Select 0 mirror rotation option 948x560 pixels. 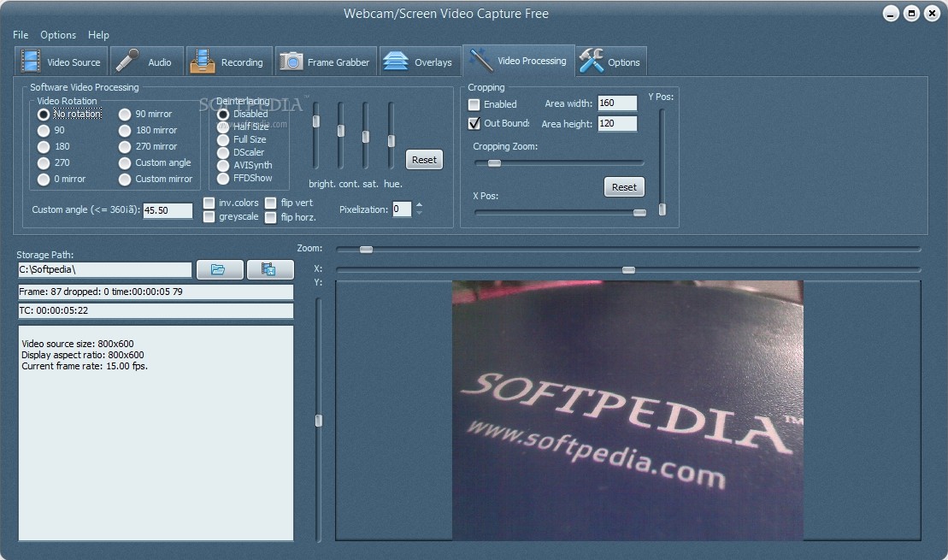(x=44, y=179)
